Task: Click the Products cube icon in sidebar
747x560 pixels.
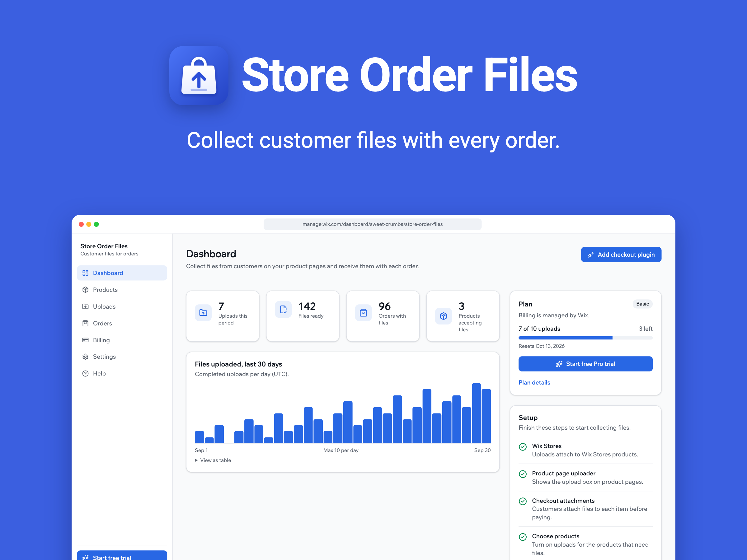Action: (x=86, y=290)
